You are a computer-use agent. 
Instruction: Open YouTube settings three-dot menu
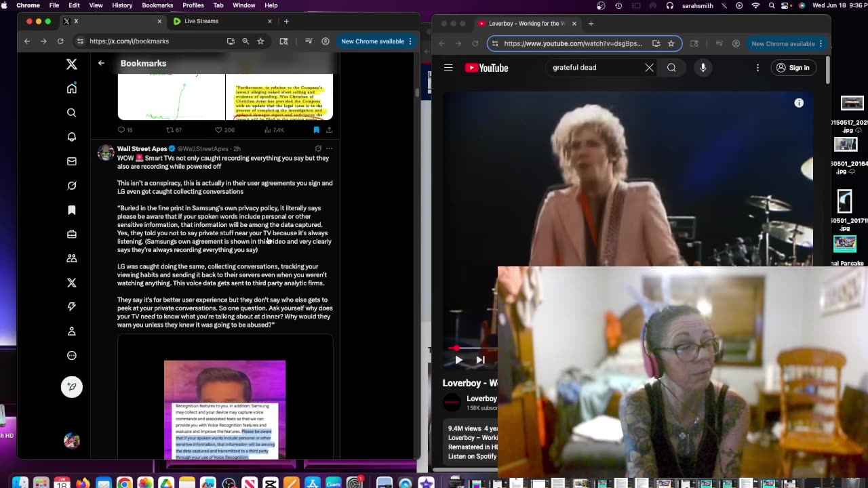tap(758, 68)
